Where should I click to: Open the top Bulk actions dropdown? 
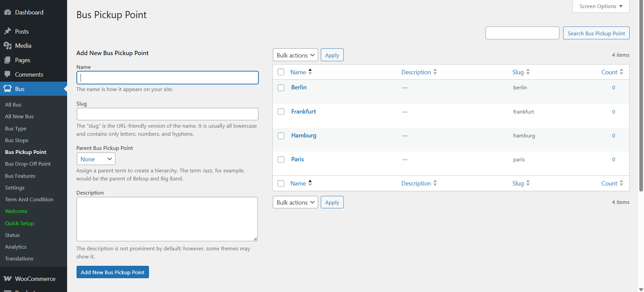point(295,55)
